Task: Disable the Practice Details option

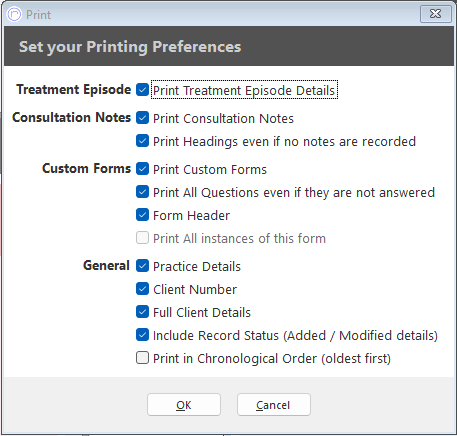Action: [x=142, y=266]
